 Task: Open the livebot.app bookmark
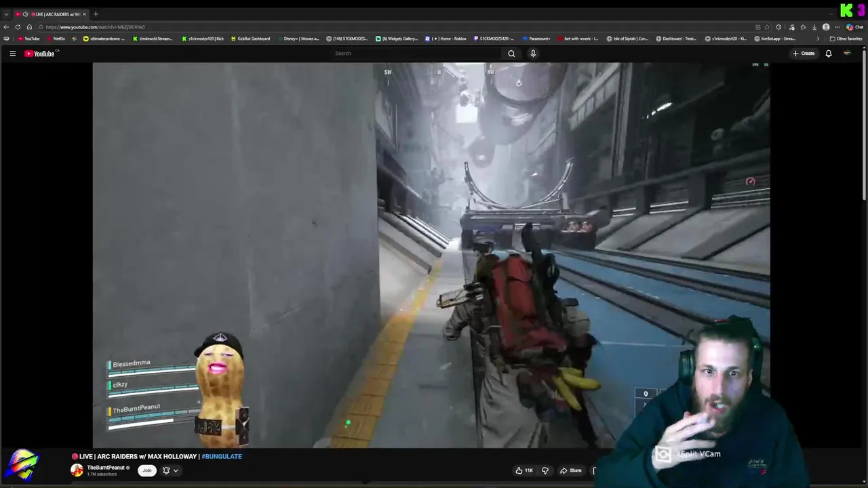click(775, 39)
